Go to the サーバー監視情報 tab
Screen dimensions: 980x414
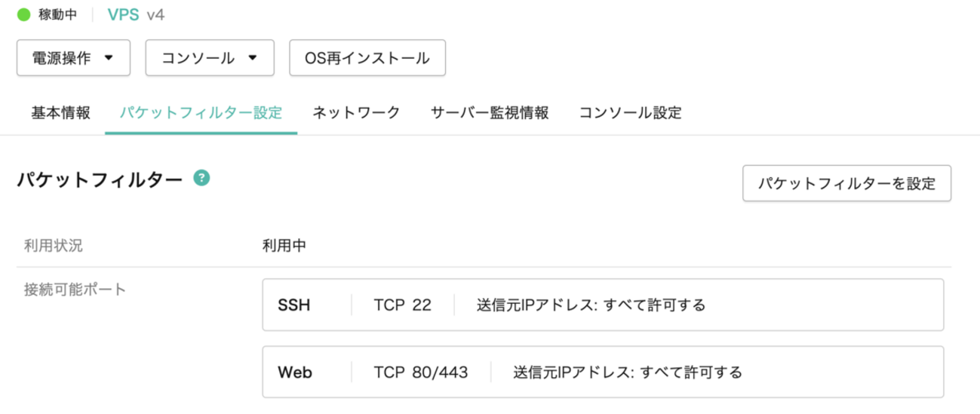pos(490,113)
